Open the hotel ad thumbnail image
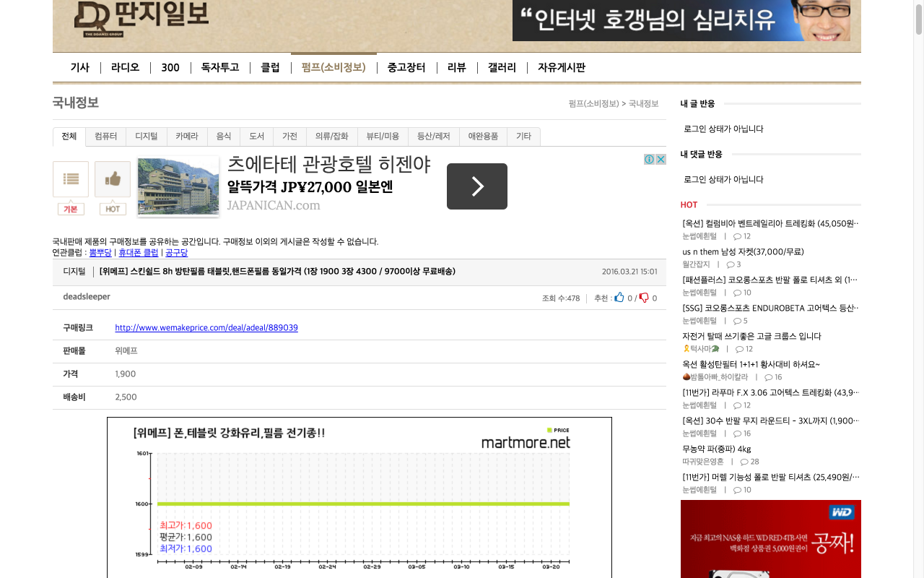 178,186
